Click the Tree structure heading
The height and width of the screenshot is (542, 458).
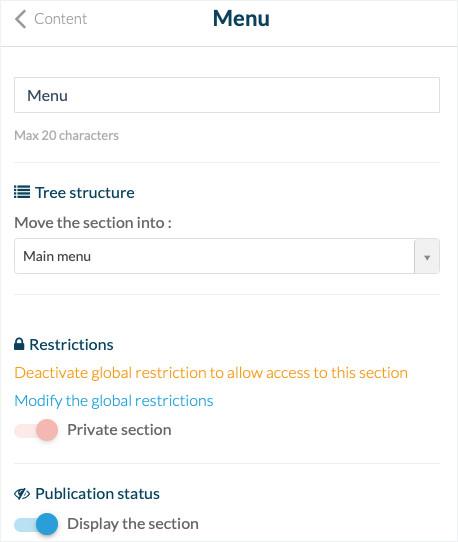tap(85, 193)
